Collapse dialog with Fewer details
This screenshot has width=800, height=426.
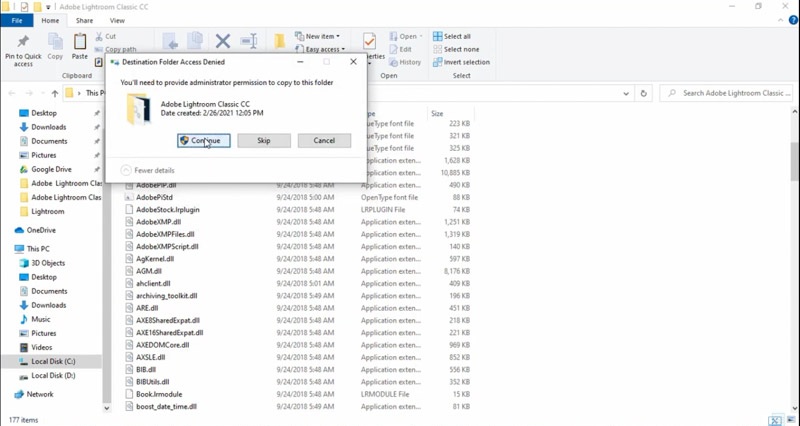pos(147,170)
